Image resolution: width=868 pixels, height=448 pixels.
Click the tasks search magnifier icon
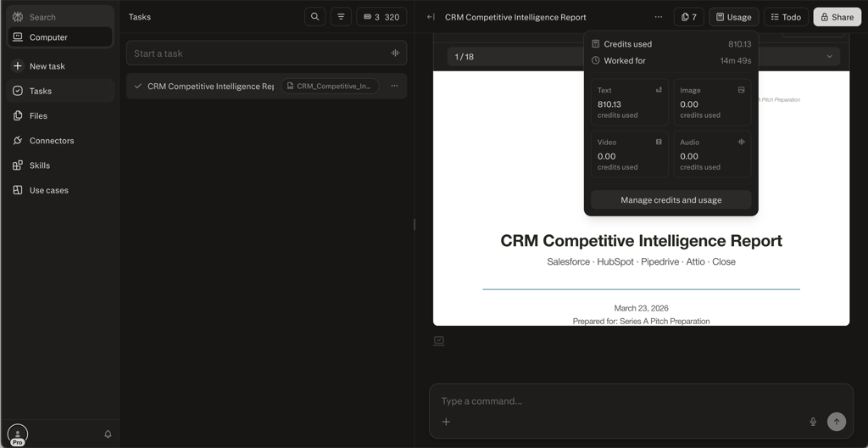[315, 17]
